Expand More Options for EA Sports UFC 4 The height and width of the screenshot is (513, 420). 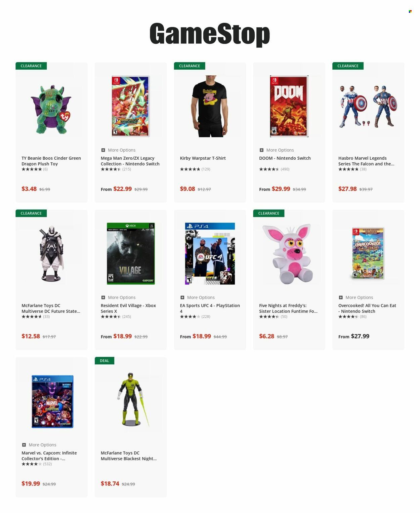(x=197, y=298)
